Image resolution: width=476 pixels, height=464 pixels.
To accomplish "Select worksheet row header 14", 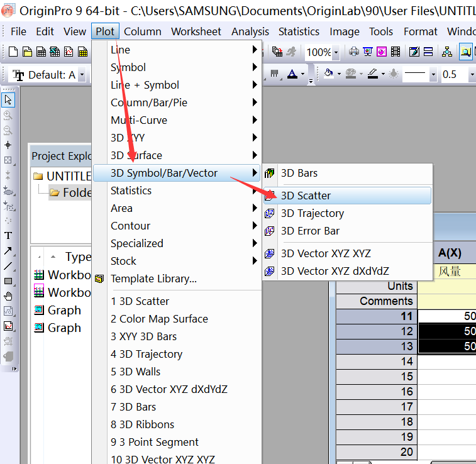I will coord(377,362).
